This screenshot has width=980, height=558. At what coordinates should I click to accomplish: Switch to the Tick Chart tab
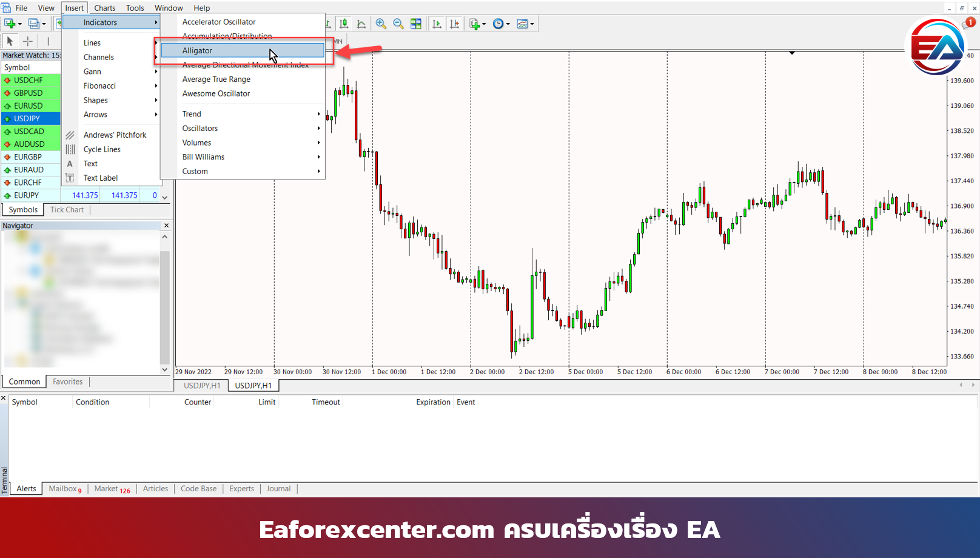[67, 210]
